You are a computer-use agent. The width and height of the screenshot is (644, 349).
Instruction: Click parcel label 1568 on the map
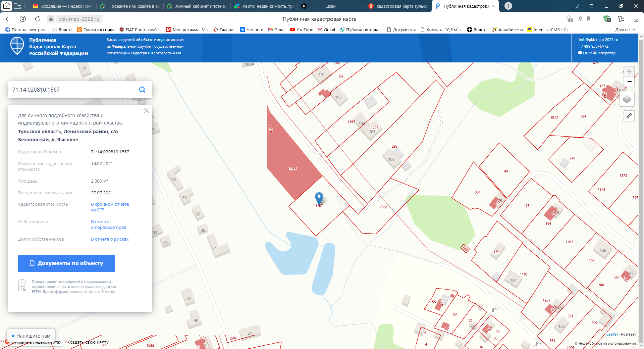pos(383,207)
